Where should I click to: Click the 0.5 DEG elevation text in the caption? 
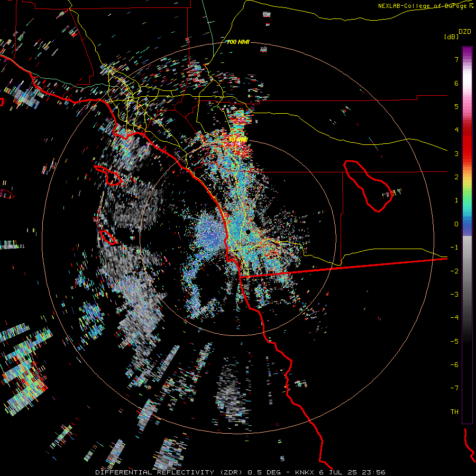pos(264,472)
